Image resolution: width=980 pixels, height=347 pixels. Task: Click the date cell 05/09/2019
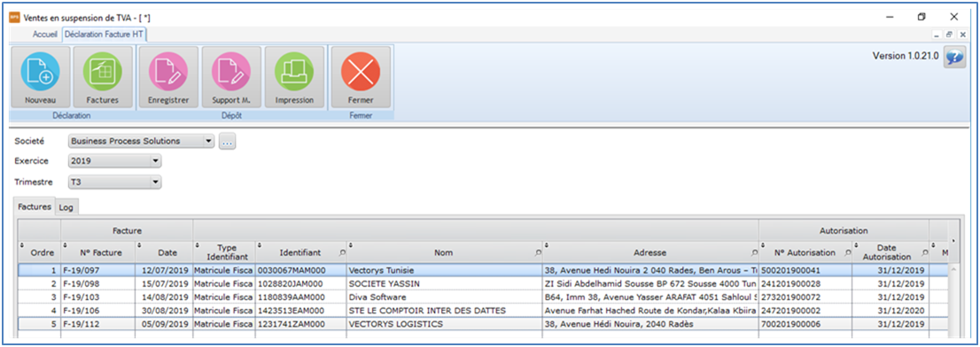point(165,324)
